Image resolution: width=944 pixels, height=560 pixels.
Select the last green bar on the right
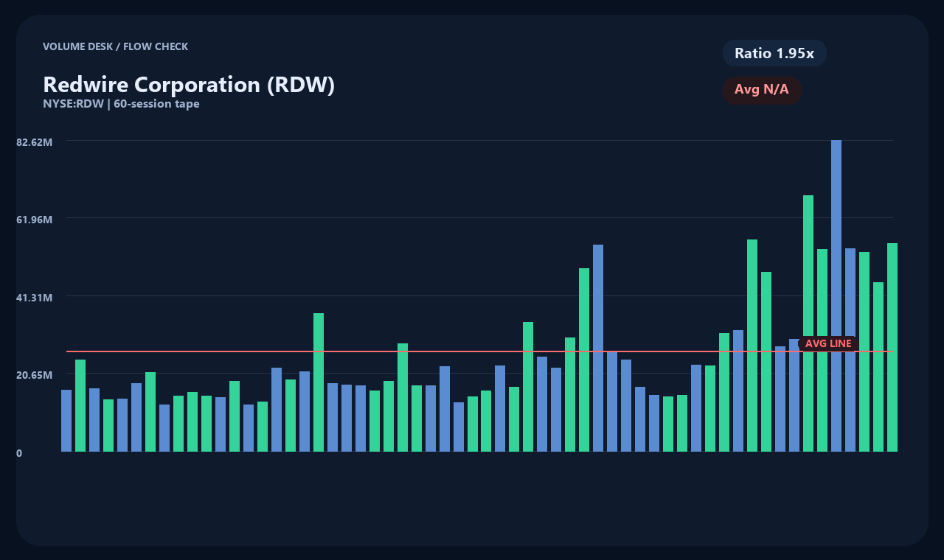coord(892,347)
